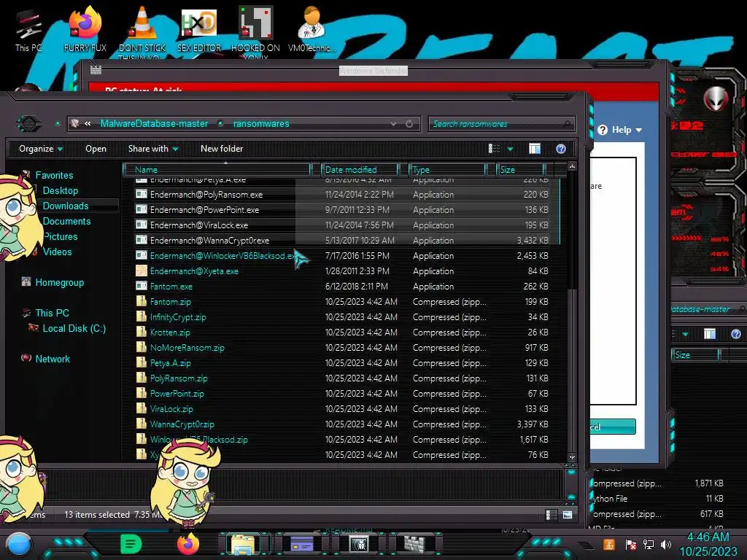Sort files by the Name column
The height and width of the screenshot is (560, 747).
coord(217,169)
